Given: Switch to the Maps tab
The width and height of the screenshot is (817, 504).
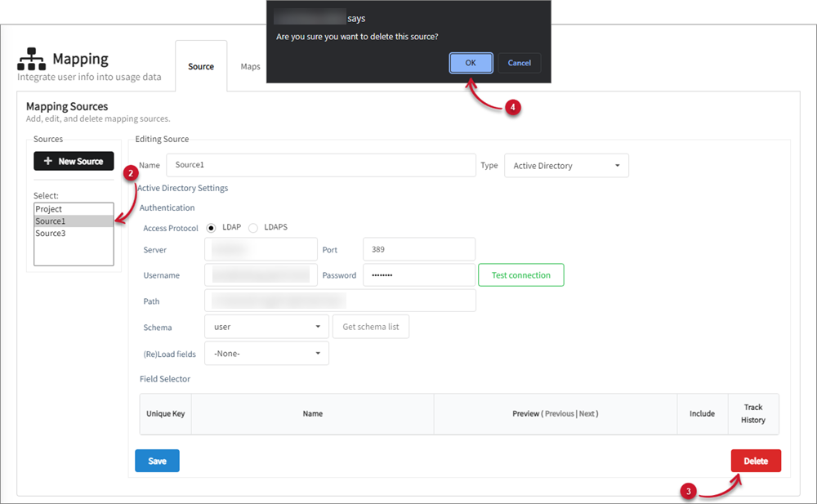Looking at the screenshot, I should [x=250, y=67].
